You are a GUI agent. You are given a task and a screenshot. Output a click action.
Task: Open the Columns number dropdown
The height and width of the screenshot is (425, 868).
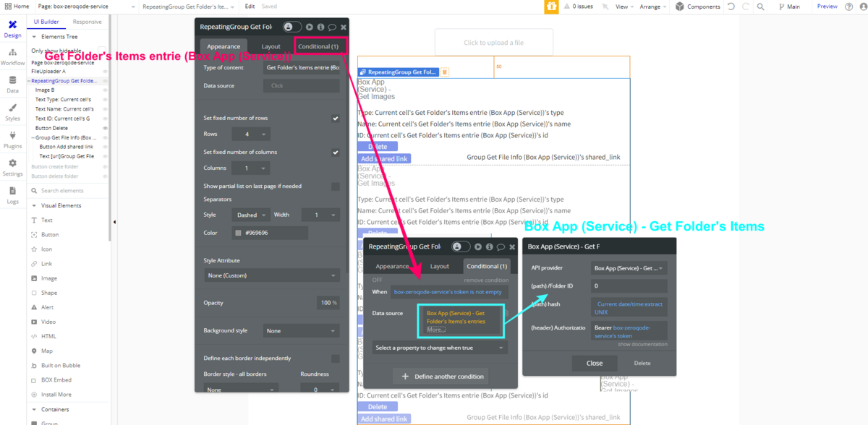click(x=251, y=168)
